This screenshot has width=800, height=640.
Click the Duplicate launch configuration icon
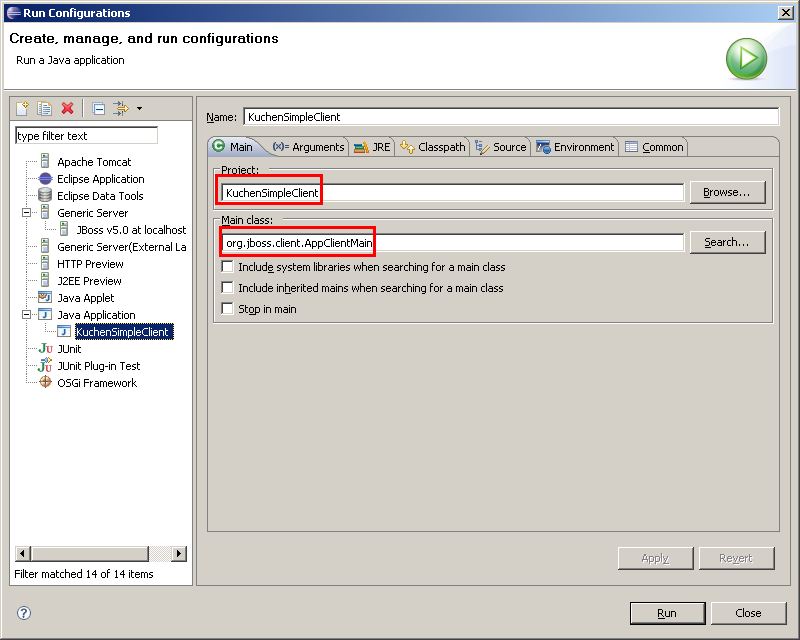point(44,108)
